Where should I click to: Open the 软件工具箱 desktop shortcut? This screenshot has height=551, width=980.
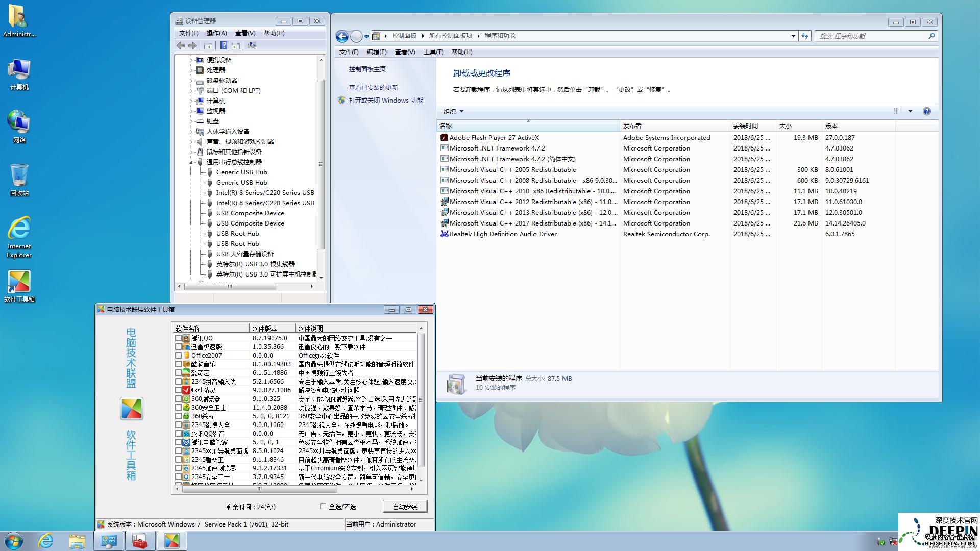(19, 286)
